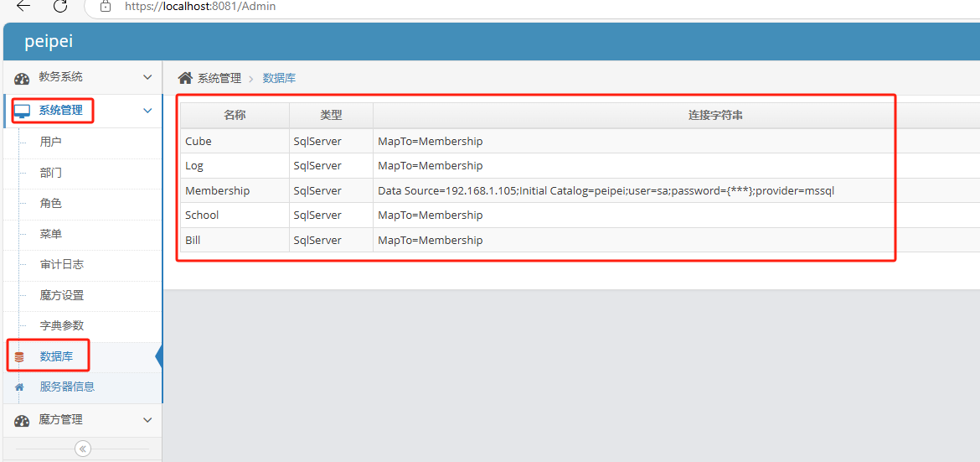Click the 教务系统 dashboard icon
This screenshot has width=980, height=462.
tap(22, 78)
